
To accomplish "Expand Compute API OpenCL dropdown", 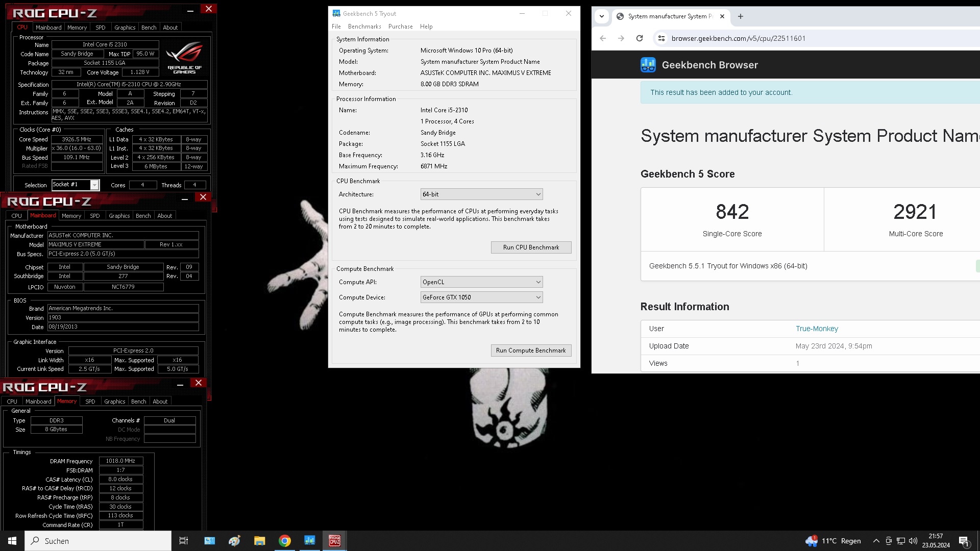I will tap(481, 282).
